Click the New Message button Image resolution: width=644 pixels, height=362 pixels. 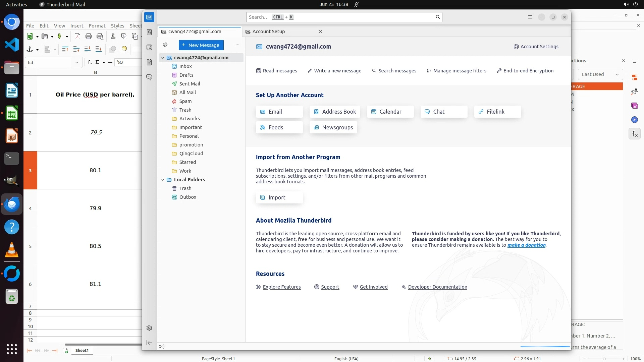[201, 45]
